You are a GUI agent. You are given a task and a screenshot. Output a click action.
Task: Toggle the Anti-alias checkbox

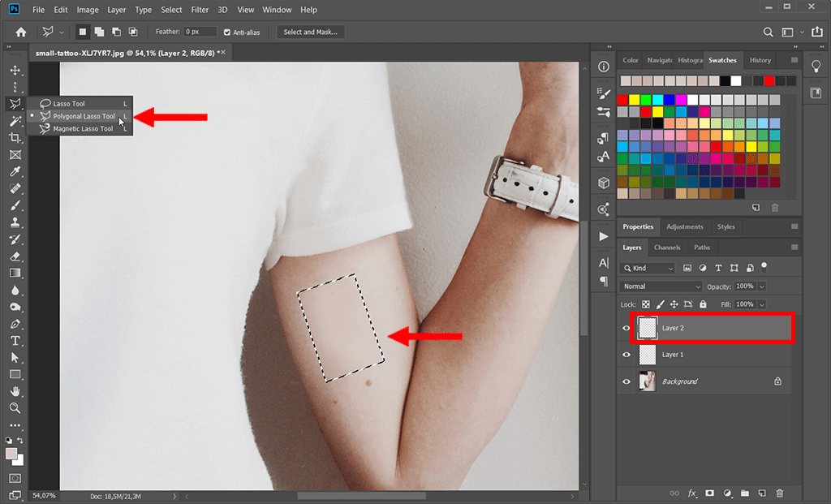pyautogui.click(x=226, y=32)
